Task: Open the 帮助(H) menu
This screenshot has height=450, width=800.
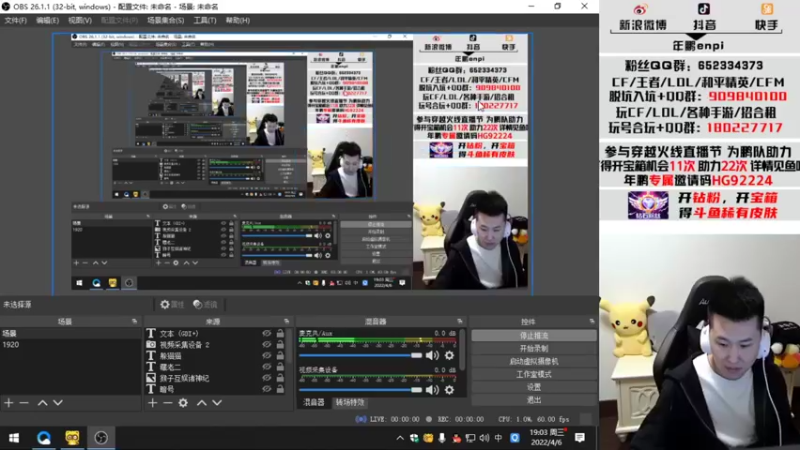Action: point(238,20)
